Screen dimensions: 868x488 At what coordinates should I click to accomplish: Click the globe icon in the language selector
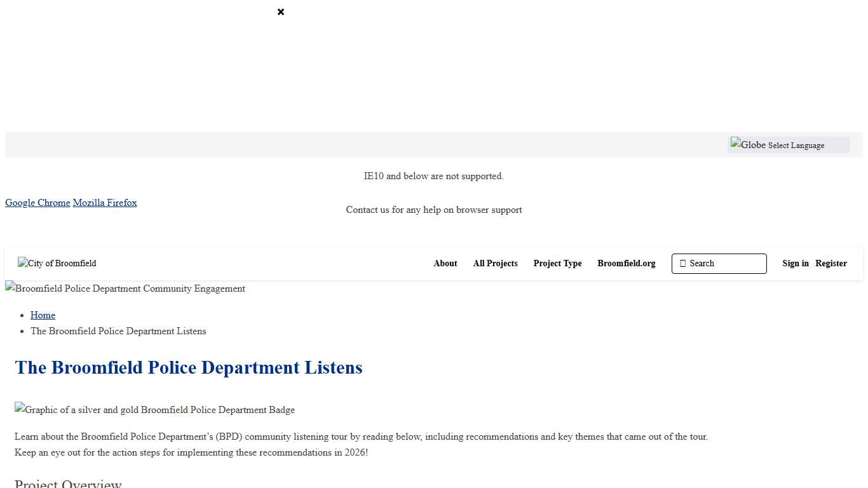click(749, 144)
